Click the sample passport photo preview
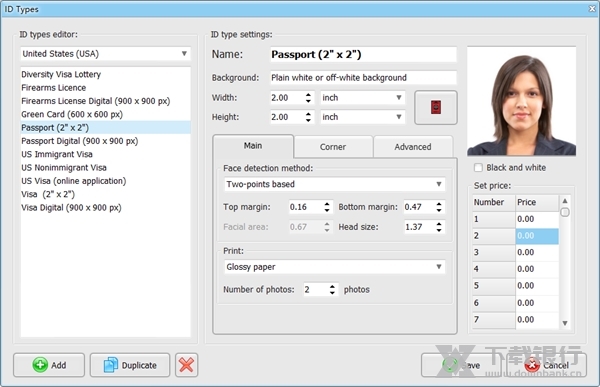Image resolution: width=600 pixels, height=387 pixels. click(x=522, y=101)
